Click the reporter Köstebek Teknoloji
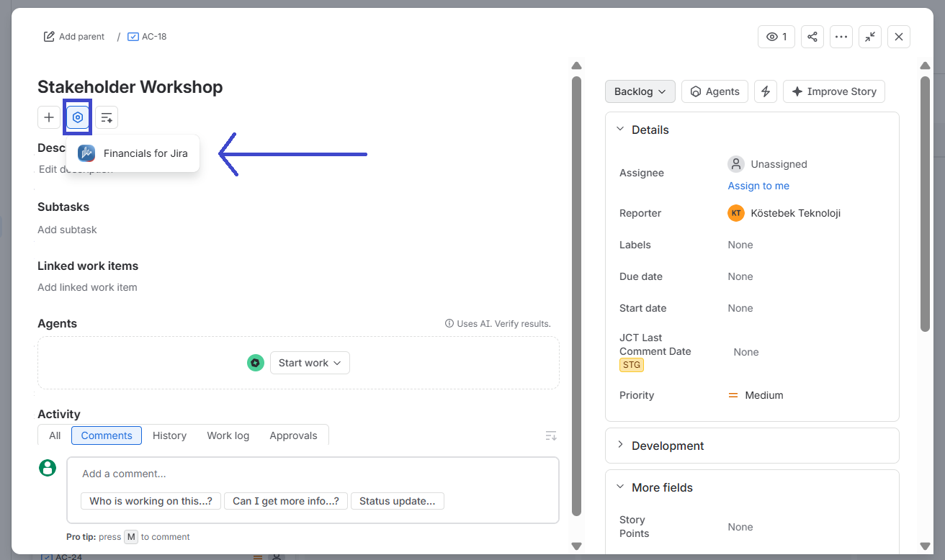Viewport: 945px width, 560px height. [x=795, y=213]
